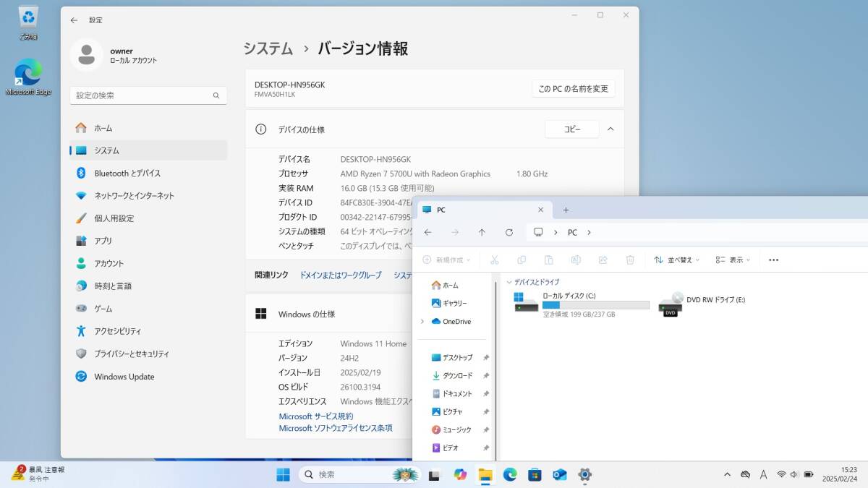Viewport: 868px width, 488px height.
Task: Click コピー button for デバイスの仕様
Action: pos(572,129)
